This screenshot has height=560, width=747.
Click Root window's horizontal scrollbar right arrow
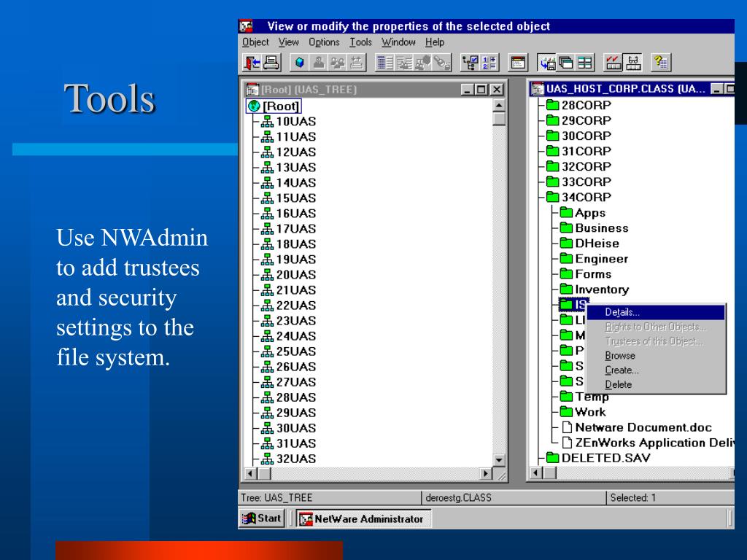click(x=485, y=473)
